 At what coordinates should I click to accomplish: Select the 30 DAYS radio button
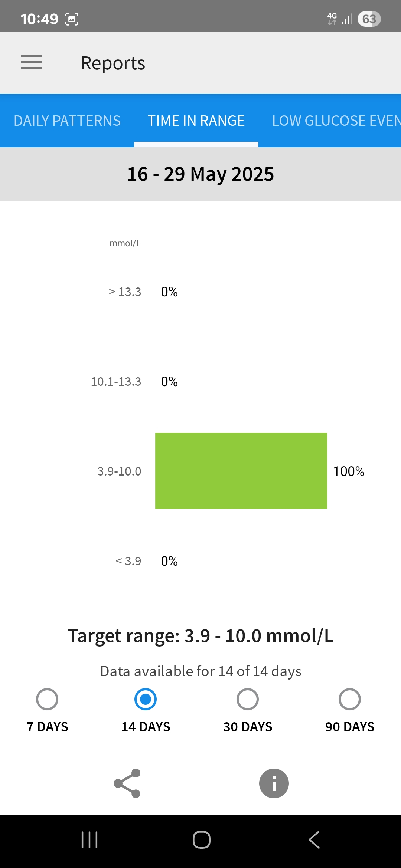tap(248, 699)
